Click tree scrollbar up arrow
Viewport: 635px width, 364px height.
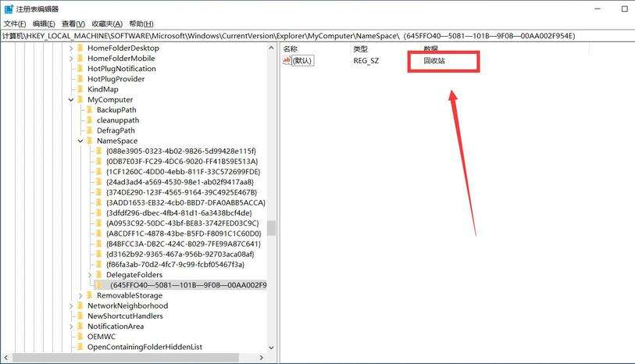(271, 48)
